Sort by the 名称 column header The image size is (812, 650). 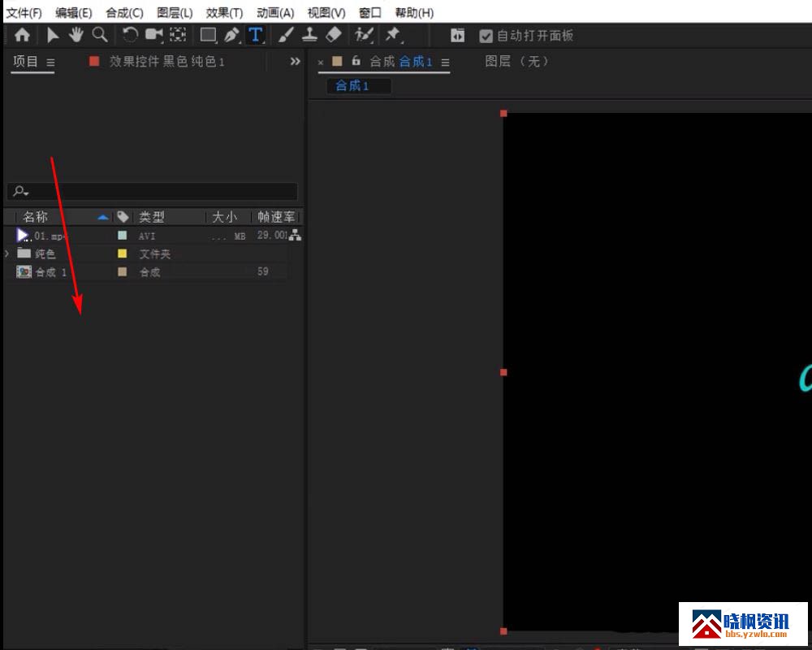pyautogui.click(x=35, y=217)
